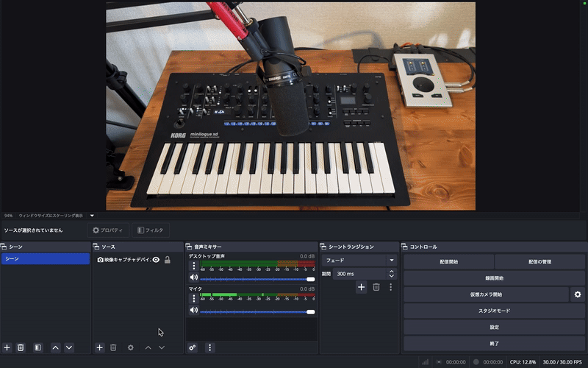Click the マイク 0.0 dB value

pos(307,289)
